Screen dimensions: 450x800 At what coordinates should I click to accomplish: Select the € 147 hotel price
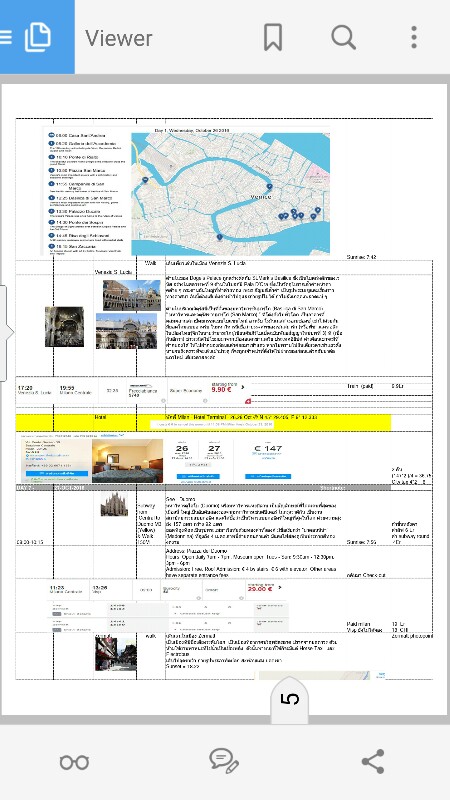(268, 448)
